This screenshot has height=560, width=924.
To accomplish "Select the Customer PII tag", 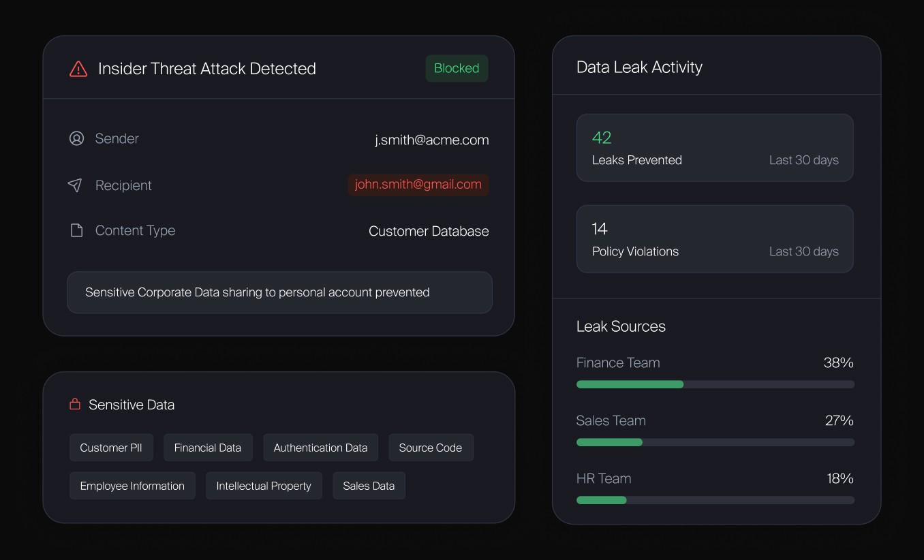I will tap(111, 448).
